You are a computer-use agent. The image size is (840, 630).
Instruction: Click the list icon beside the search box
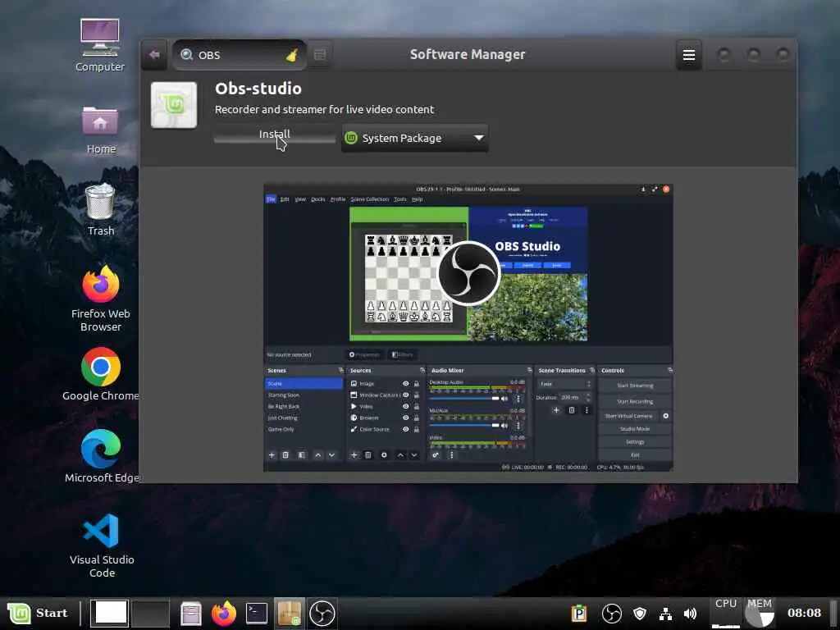click(320, 55)
